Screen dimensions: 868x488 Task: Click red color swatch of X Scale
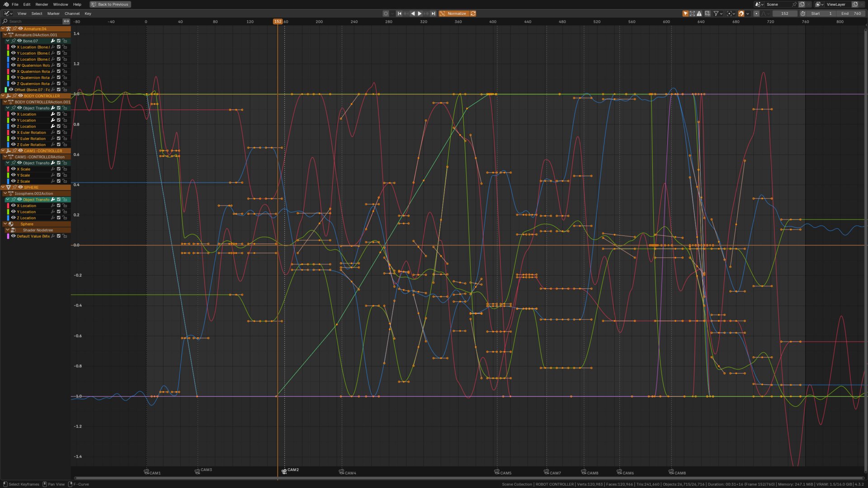tap(8, 169)
